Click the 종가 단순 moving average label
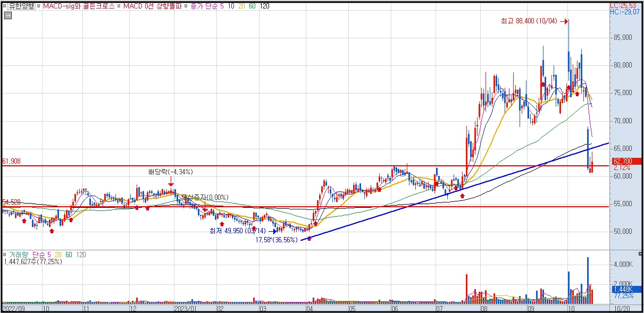This screenshot has width=644, height=313. pos(204,6)
